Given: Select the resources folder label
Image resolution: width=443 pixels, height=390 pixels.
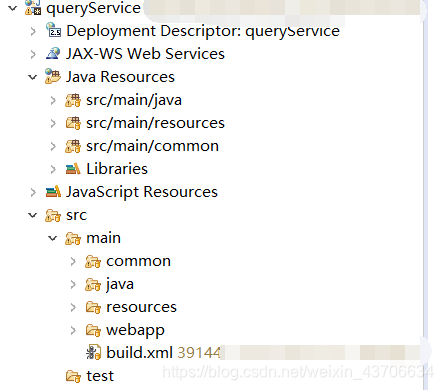Looking at the screenshot, I should tap(141, 307).
